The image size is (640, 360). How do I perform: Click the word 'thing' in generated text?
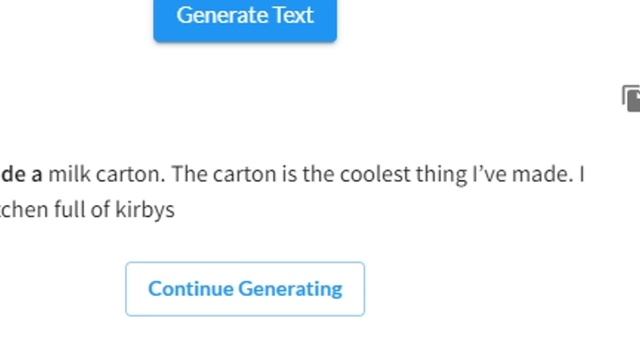[441, 175]
